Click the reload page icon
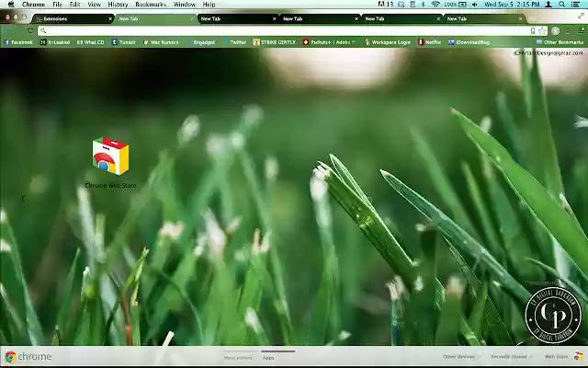Screen dimensions: 588x368 (x=30, y=30)
